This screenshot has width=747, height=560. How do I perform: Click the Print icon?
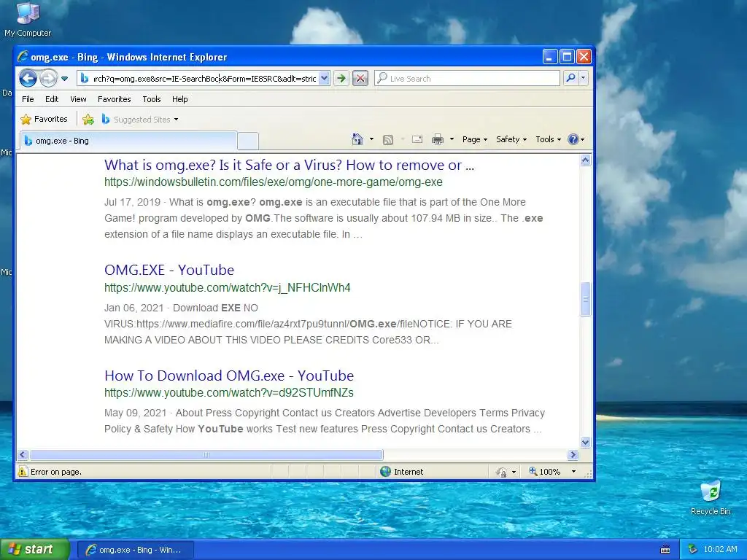(438, 139)
